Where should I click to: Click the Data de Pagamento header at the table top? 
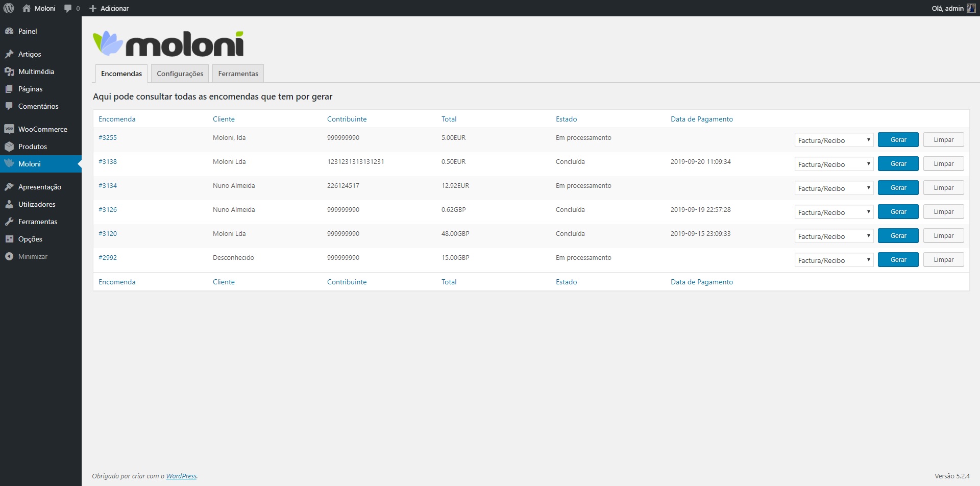click(x=701, y=119)
